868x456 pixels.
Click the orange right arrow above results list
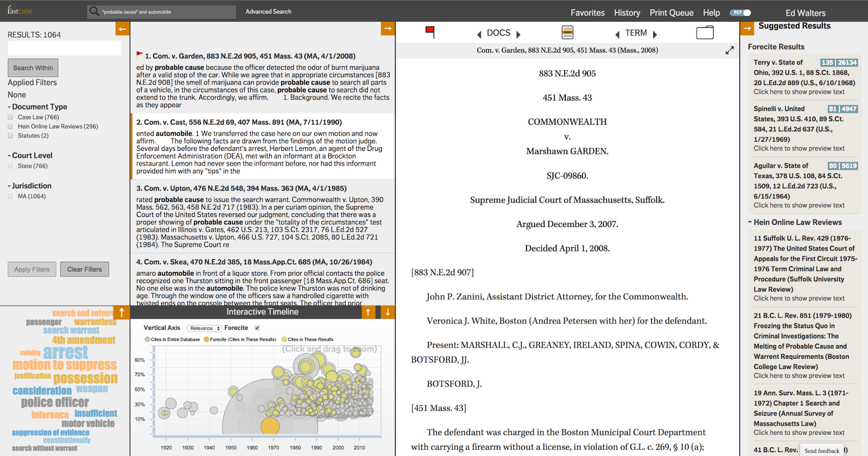tap(387, 28)
